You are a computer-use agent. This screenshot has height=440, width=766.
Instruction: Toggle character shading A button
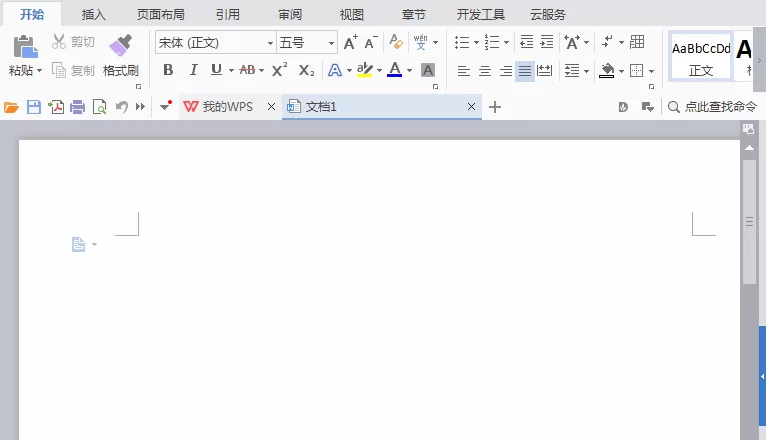(x=428, y=70)
